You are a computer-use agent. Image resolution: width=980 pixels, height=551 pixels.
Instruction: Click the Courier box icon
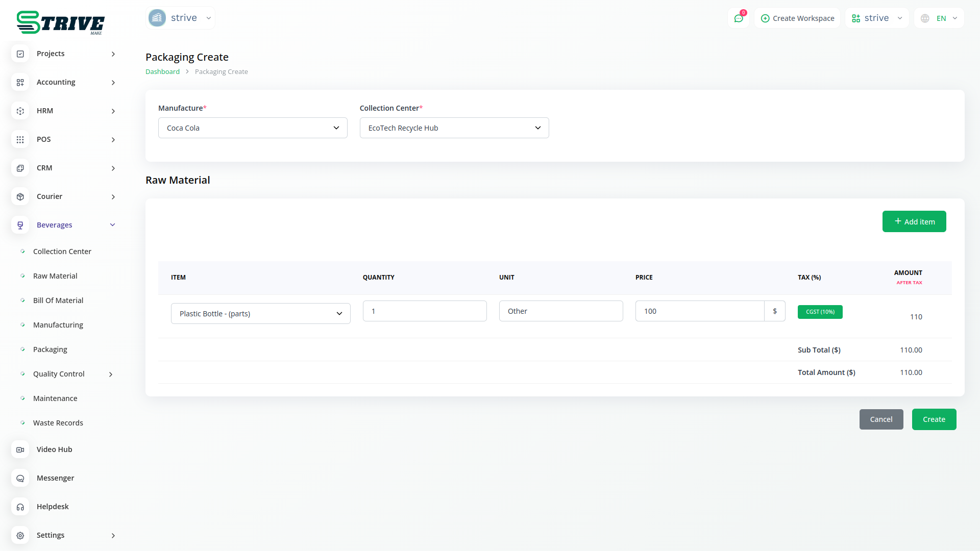pyautogui.click(x=20, y=196)
